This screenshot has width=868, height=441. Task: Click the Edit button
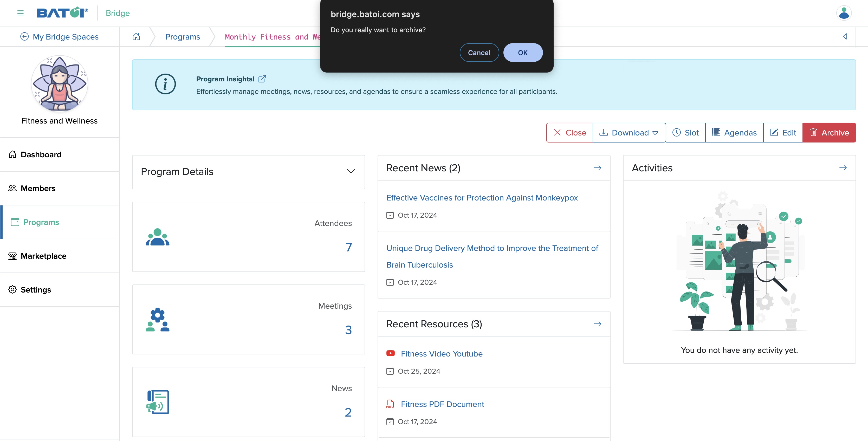tap(783, 133)
